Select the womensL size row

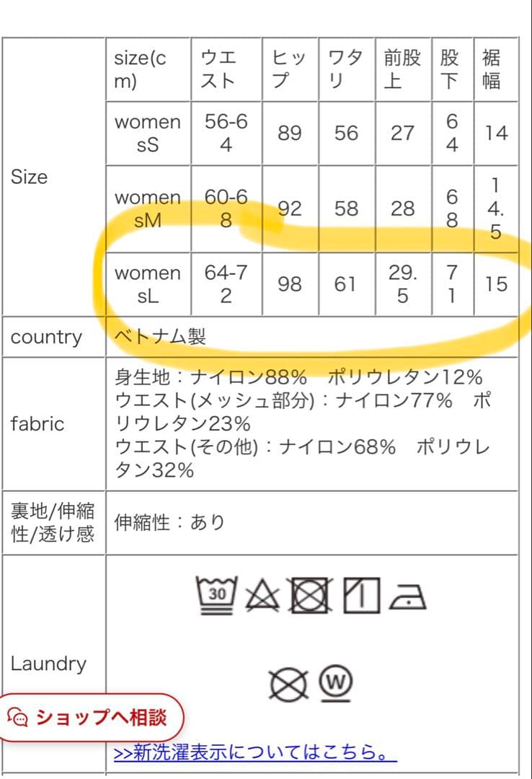148,283
